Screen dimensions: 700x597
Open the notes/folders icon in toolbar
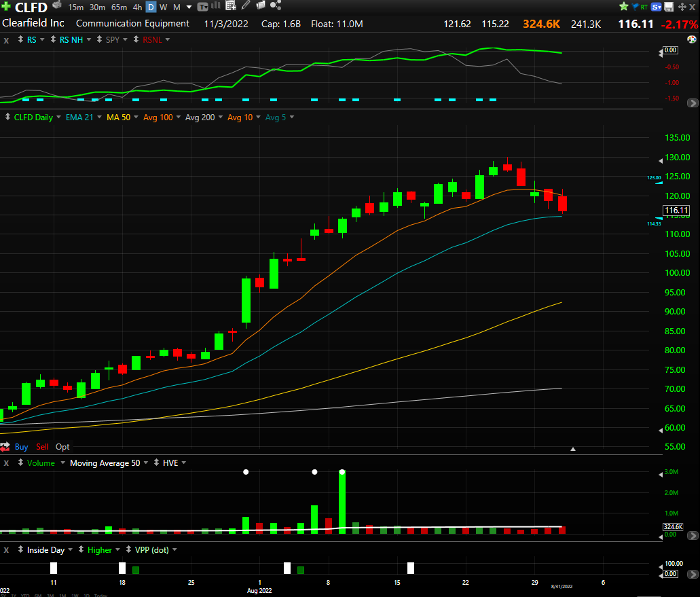[260, 5]
